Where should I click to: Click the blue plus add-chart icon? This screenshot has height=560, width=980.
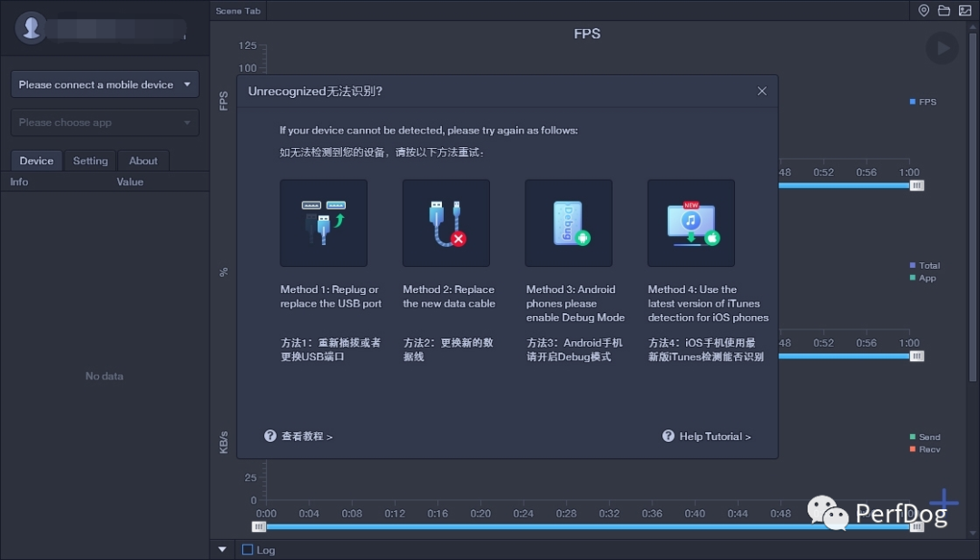tap(944, 502)
